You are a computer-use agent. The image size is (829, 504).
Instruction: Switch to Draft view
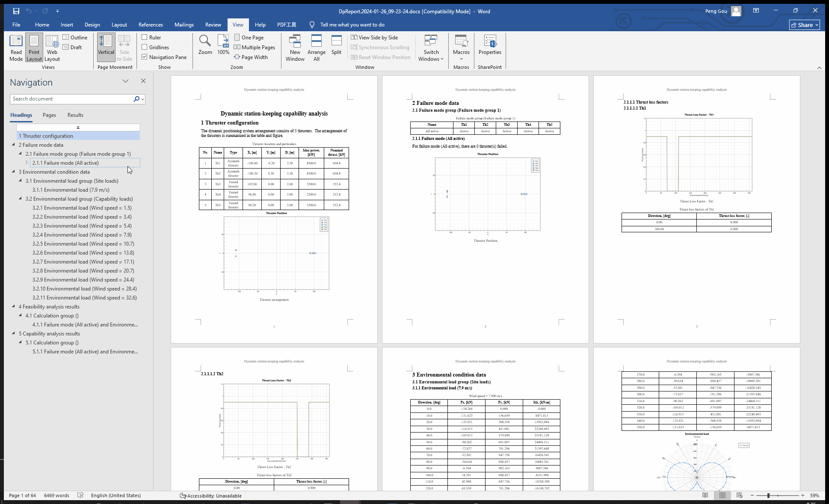72,47
